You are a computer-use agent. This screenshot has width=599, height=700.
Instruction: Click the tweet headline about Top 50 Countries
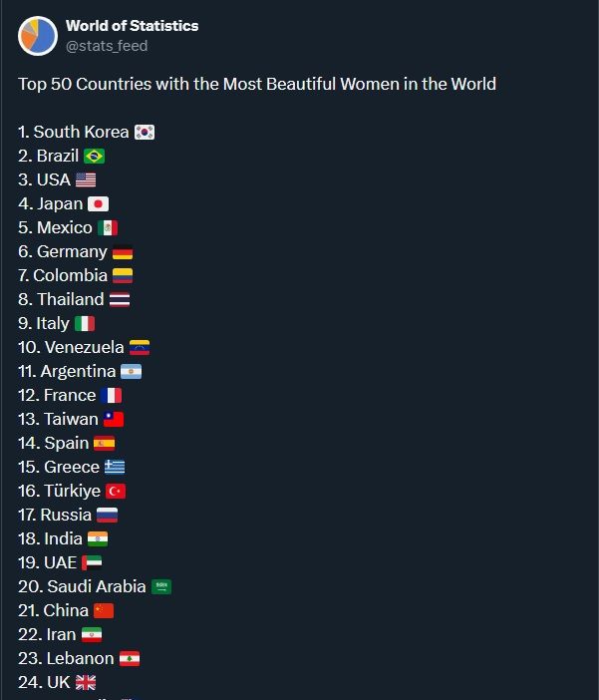coord(257,83)
